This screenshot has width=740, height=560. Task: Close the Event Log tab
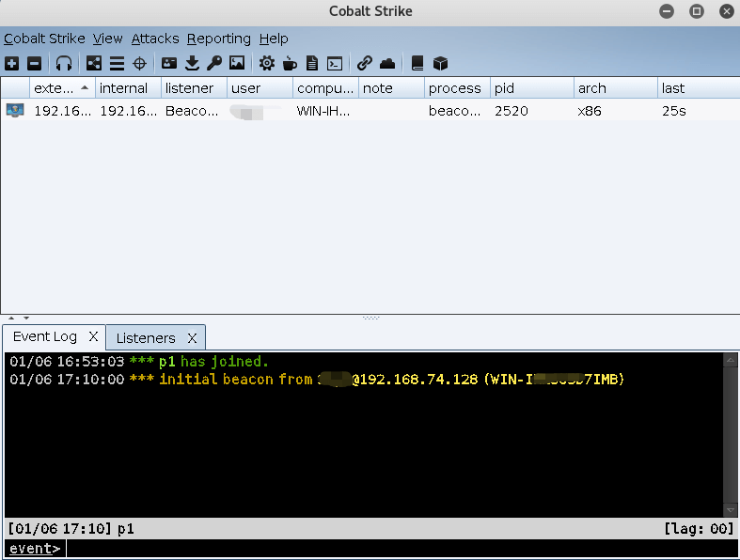(x=93, y=336)
